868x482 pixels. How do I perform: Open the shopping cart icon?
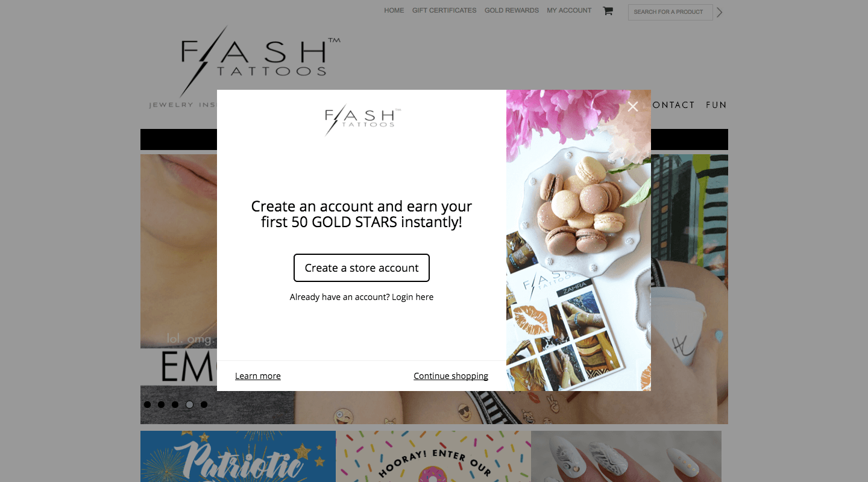coord(608,11)
